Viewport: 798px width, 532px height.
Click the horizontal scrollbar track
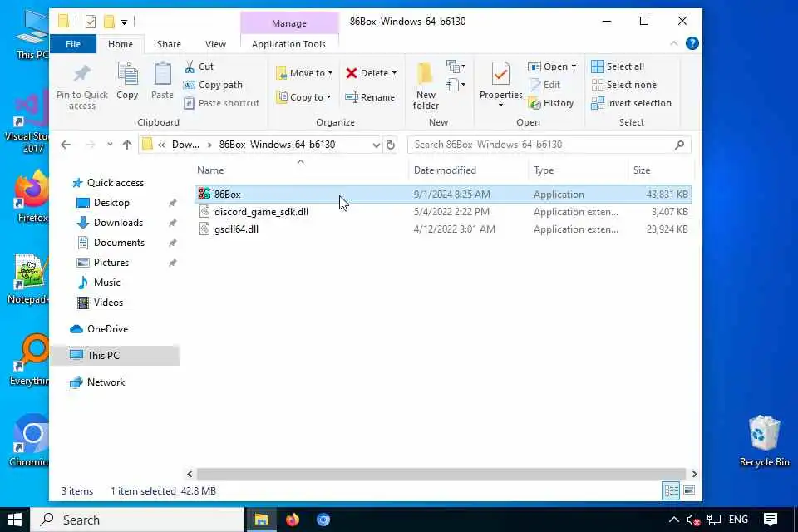441,475
